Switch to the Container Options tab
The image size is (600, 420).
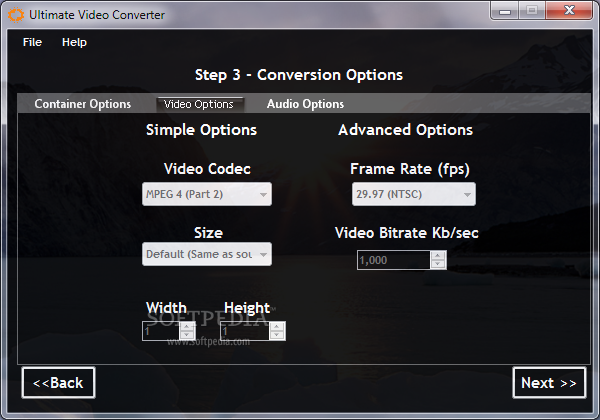[x=83, y=104]
